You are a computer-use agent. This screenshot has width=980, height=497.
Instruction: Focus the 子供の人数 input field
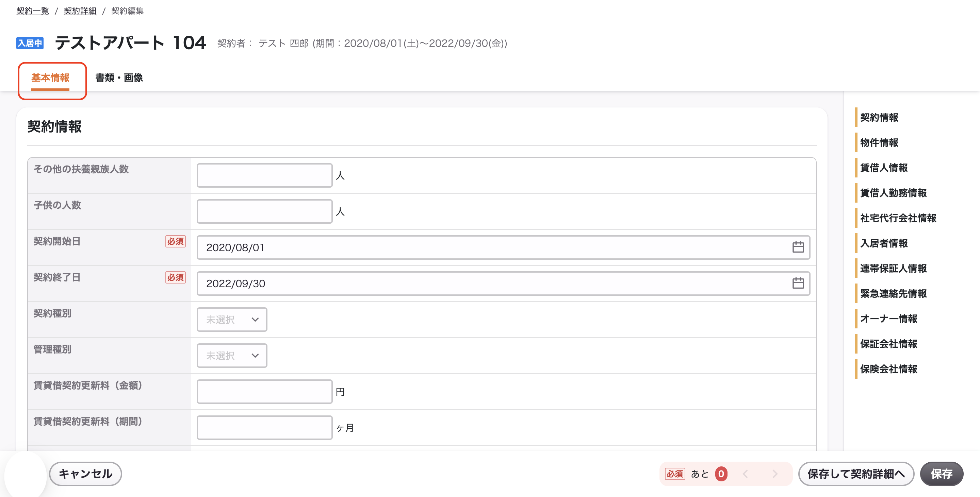tap(264, 211)
